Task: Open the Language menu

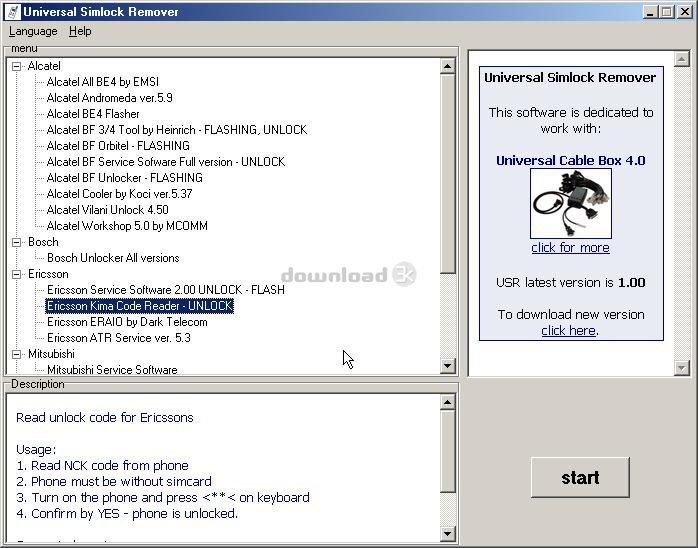Action: pyautogui.click(x=33, y=31)
